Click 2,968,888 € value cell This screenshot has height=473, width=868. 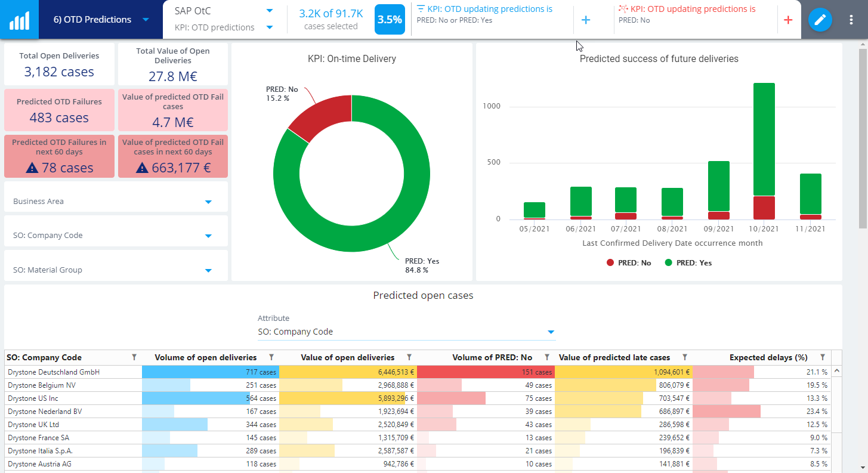348,385
